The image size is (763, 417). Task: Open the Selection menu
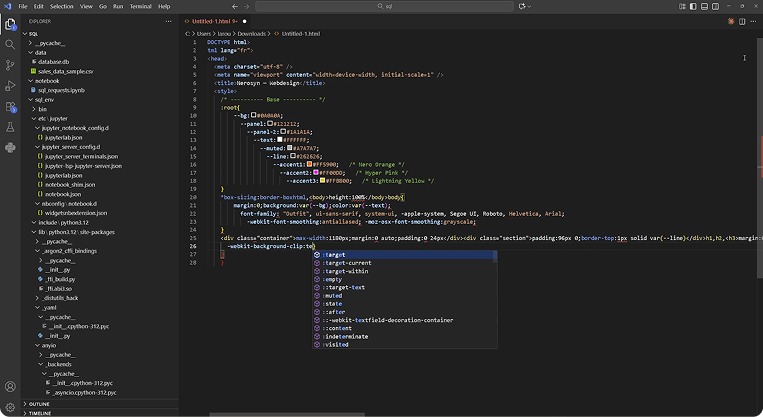pyautogui.click(x=62, y=6)
